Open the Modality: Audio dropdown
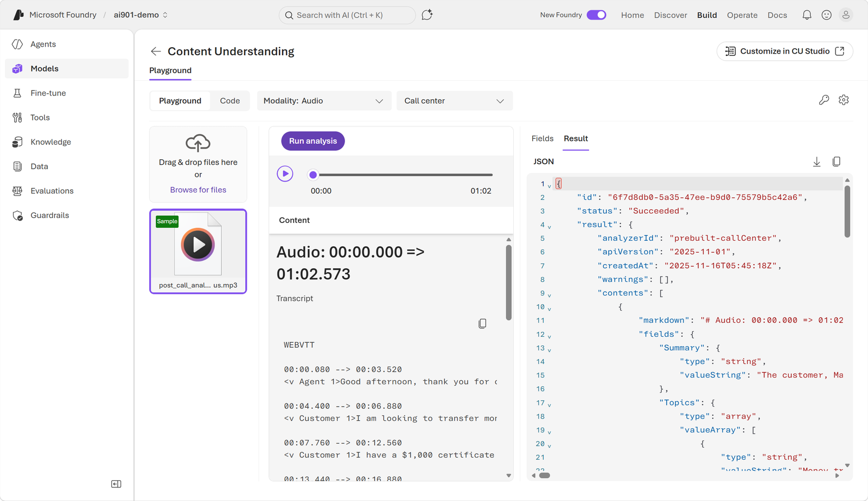Viewport: 868px width, 501px height. pos(324,101)
